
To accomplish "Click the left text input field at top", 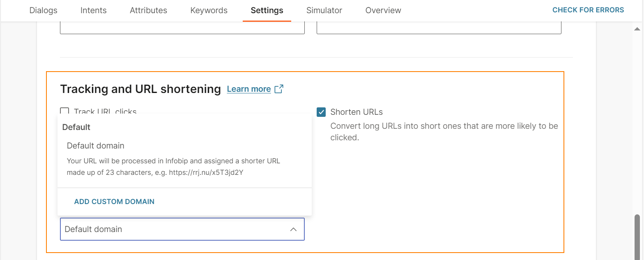I will [182, 27].
